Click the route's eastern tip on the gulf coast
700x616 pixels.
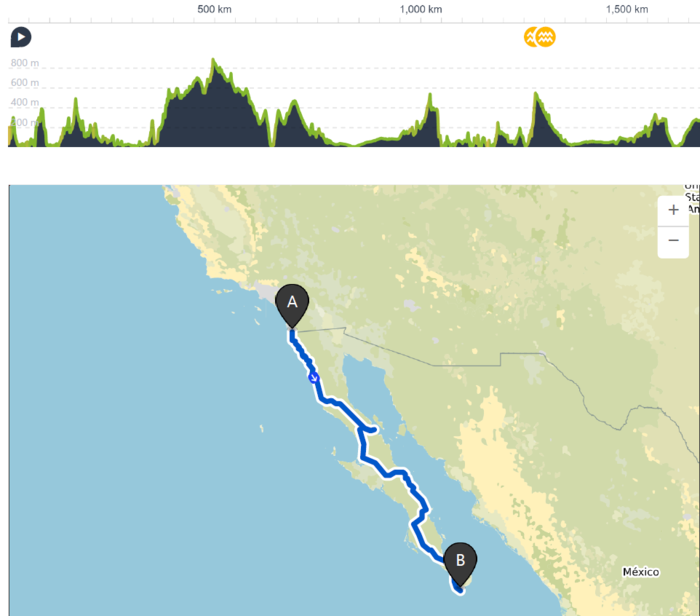(375, 430)
